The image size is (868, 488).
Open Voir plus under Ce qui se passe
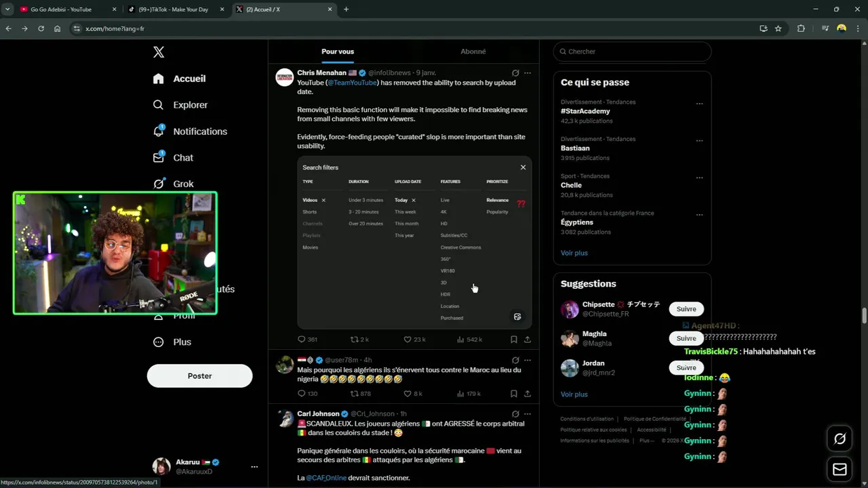574,253
